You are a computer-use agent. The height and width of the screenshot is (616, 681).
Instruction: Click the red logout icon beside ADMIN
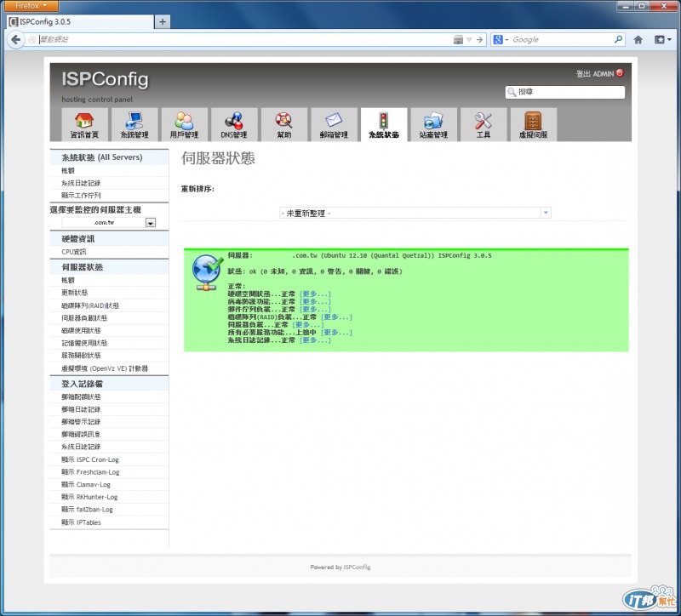click(620, 73)
